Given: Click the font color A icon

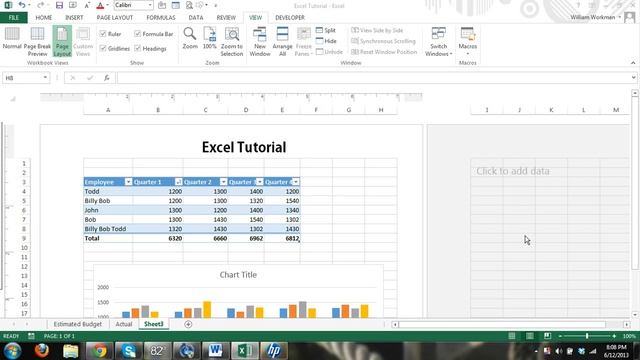Looking at the screenshot, I should coord(100,5).
